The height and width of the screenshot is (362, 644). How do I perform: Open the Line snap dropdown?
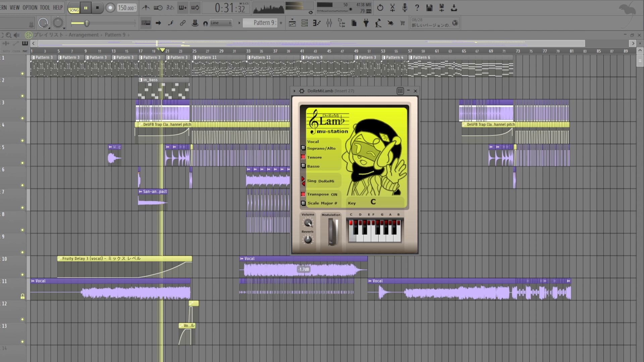[x=221, y=23]
